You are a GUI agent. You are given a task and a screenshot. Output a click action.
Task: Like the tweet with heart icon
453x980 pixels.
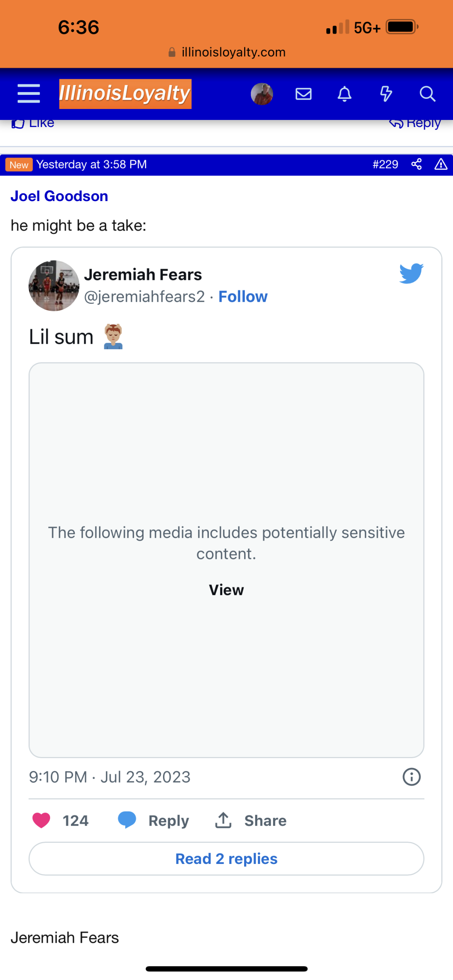(x=41, y=820)
